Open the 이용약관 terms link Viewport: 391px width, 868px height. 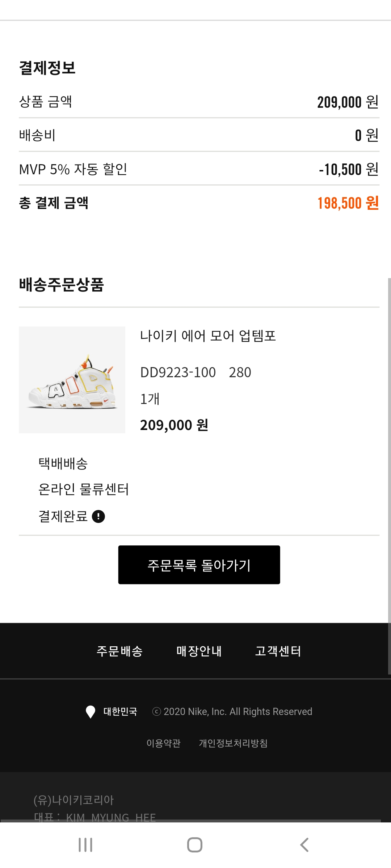(163, 743)
